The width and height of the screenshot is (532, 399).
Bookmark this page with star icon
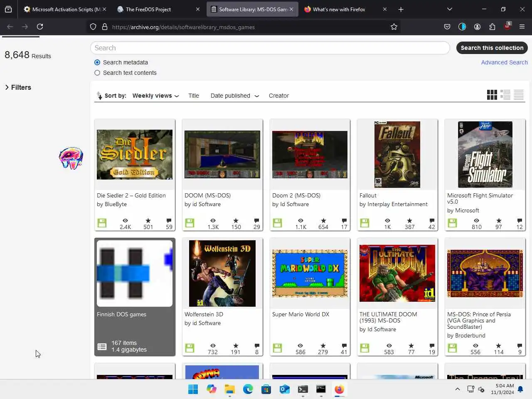(x=394, y=27)
